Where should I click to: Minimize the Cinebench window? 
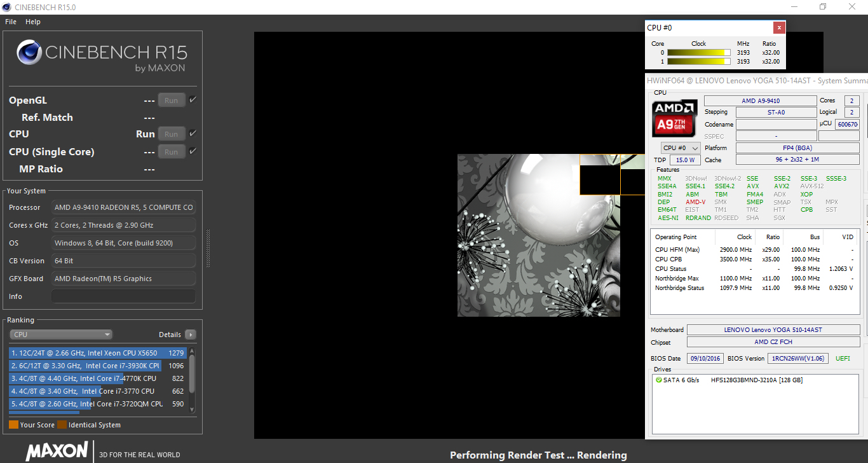pyautogui.click(x=794, y=7)
